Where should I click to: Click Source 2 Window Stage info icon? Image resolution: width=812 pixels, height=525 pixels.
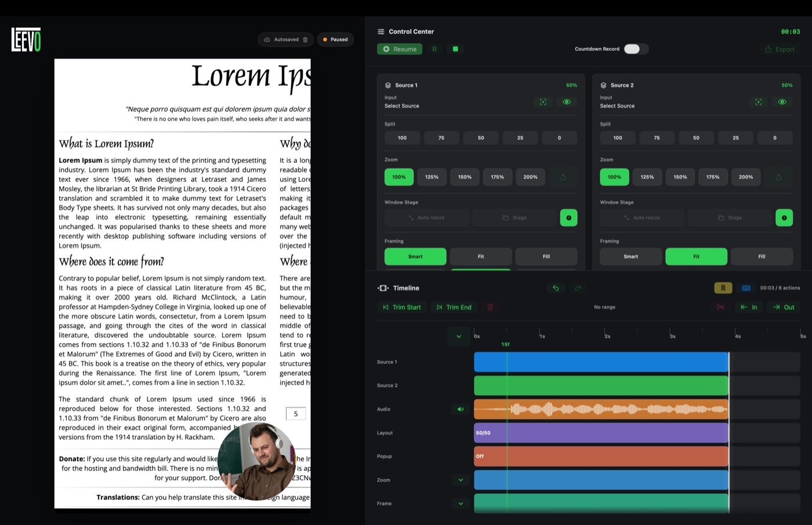click(784, 218)
